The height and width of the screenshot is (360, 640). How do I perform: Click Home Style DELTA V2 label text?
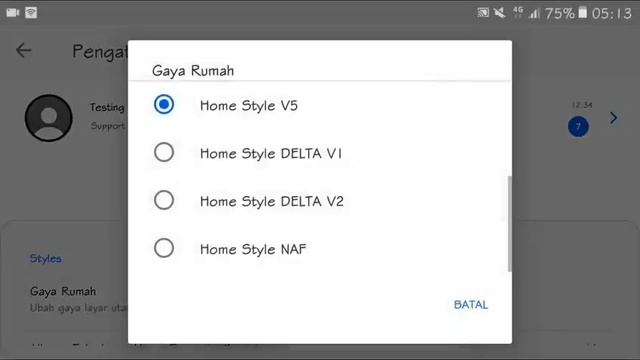[x=271, y=201]
